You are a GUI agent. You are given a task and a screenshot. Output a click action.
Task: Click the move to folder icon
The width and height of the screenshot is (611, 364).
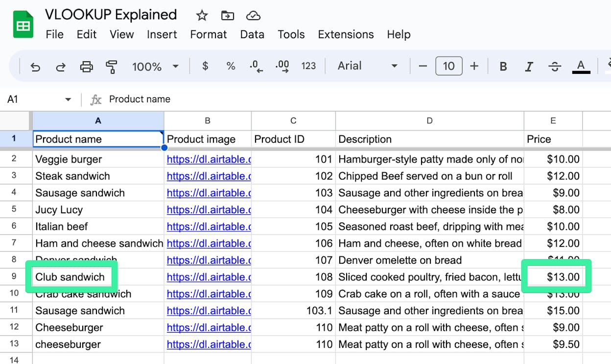coord(228,16)
